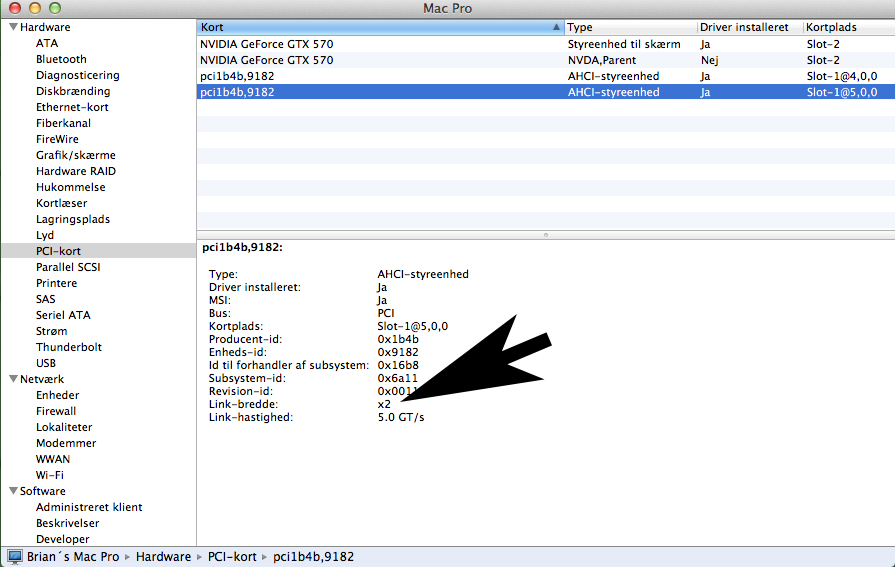Select the Netværk heading in sidebar
Viewport: 895px width, 567px height.
pos(42,379)
